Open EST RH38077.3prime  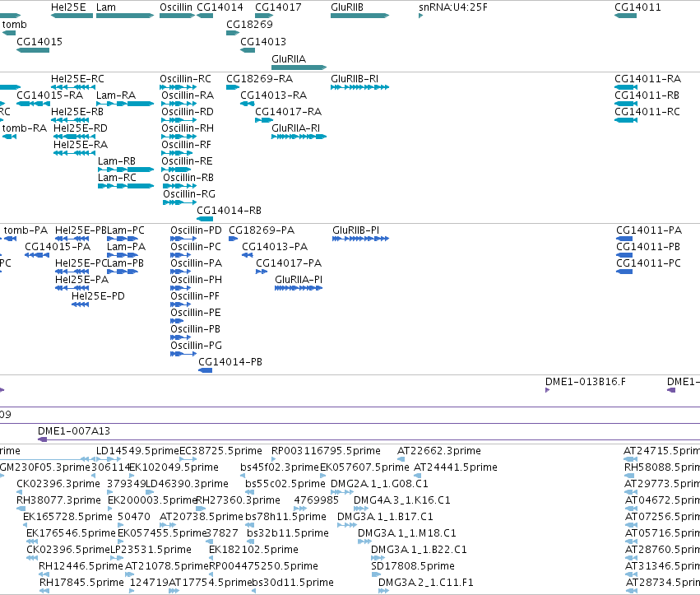coord(58,500)
